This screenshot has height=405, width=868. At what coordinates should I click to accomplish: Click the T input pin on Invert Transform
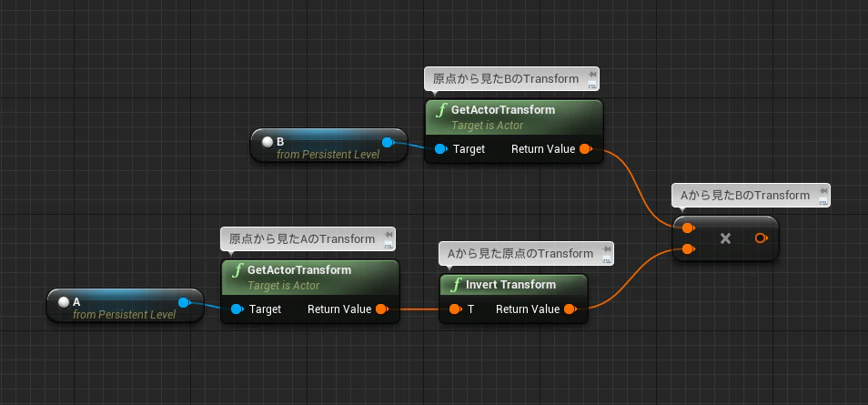click(455, 309)
